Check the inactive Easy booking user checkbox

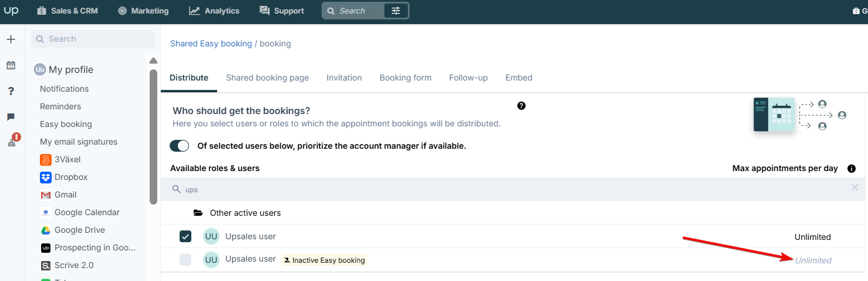185,260
